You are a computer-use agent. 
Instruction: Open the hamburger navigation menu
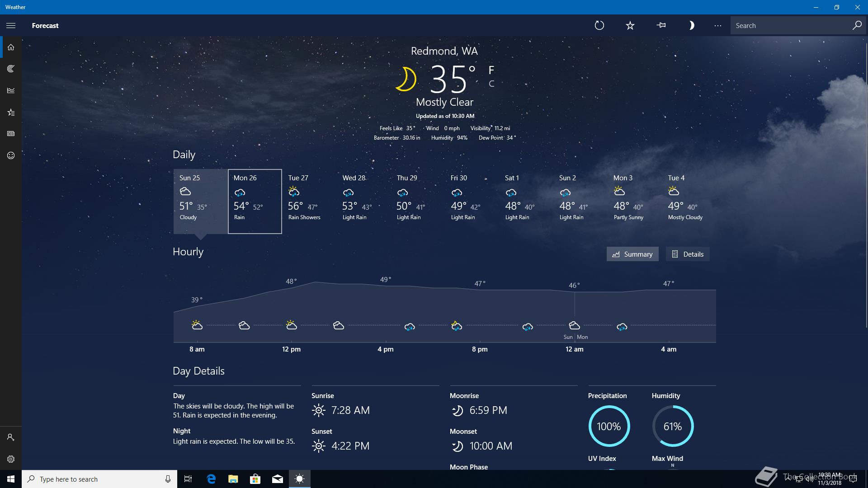11,26
